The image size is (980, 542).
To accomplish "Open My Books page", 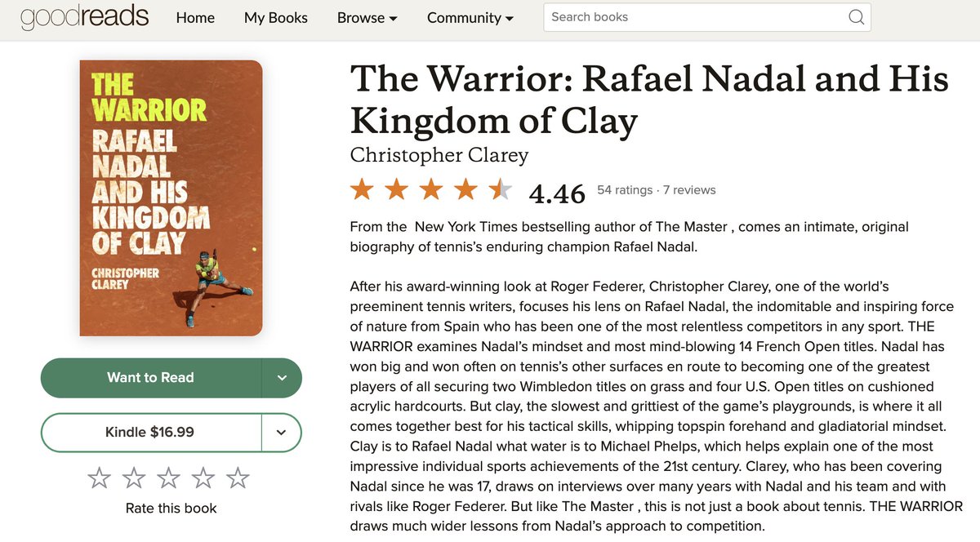I will coord(276,17).
